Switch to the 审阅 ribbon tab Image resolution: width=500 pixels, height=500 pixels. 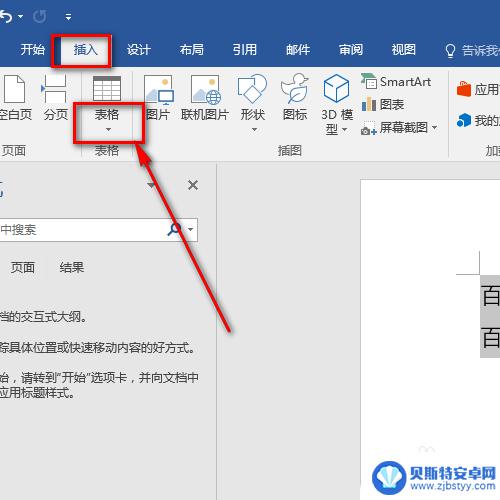[351, 50]
